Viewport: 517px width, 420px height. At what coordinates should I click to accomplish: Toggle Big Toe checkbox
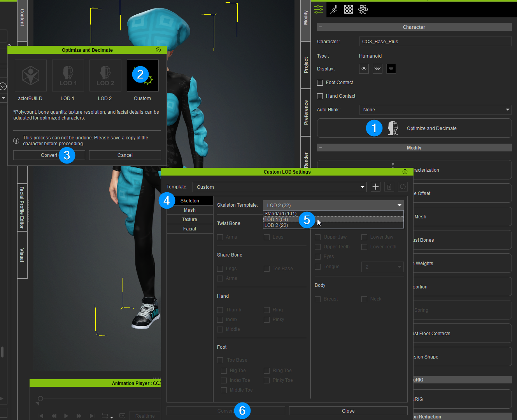(224, 371)
